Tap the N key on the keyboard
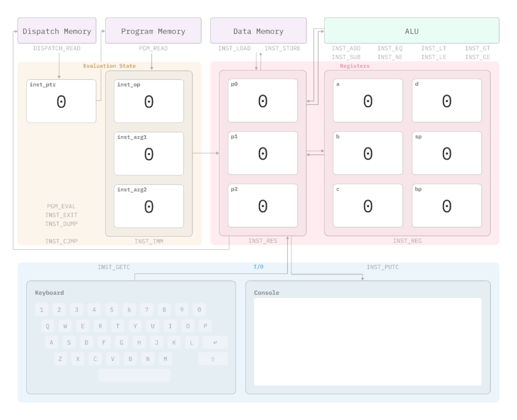Viewport: 517px width, 420px height. point(148,359)
